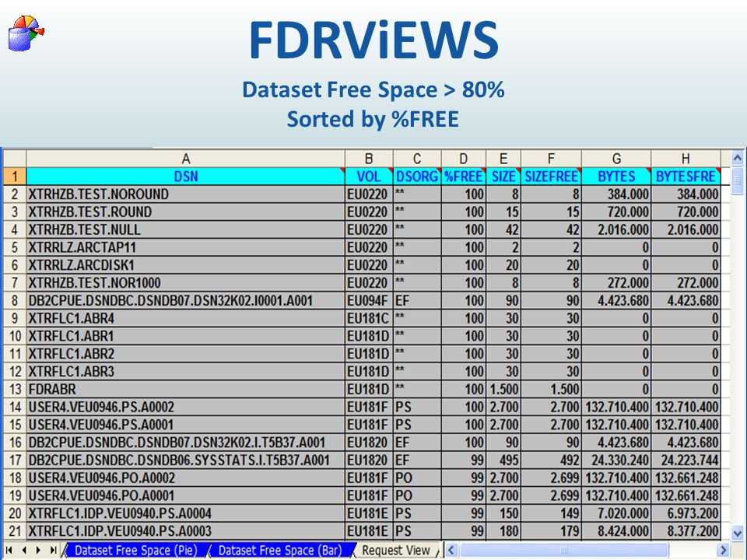
Task: Select BYTESFRE cell 8.377.200
Action: click(686, 531)
